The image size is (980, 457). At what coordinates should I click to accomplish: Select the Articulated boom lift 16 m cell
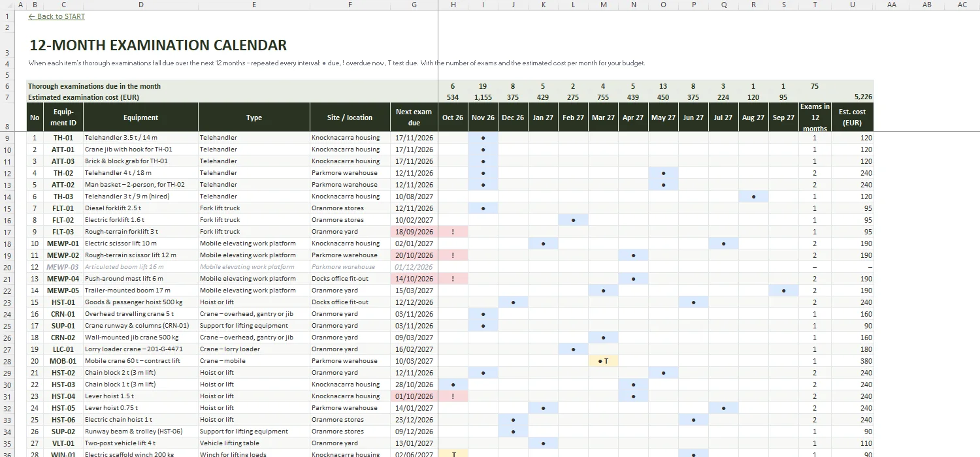(140, 267)
